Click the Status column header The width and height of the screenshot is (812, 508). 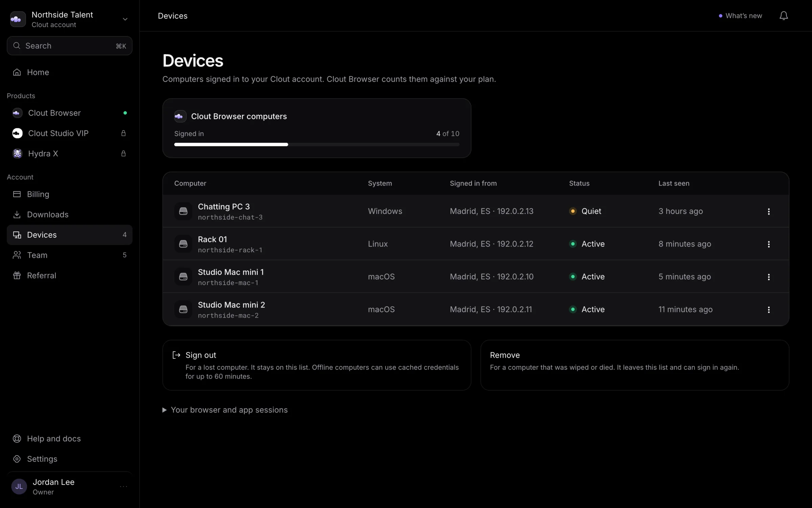[579, 183]
